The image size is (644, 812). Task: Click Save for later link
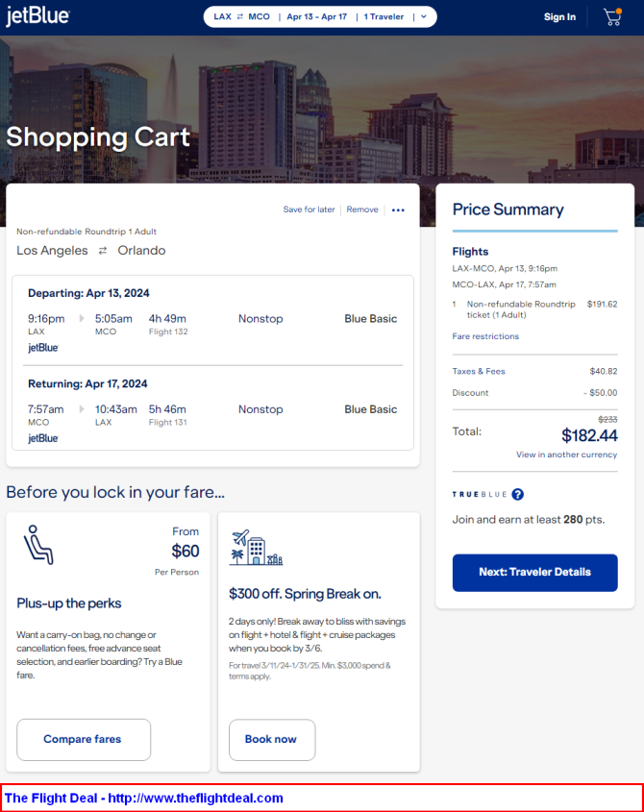(309, 209)
